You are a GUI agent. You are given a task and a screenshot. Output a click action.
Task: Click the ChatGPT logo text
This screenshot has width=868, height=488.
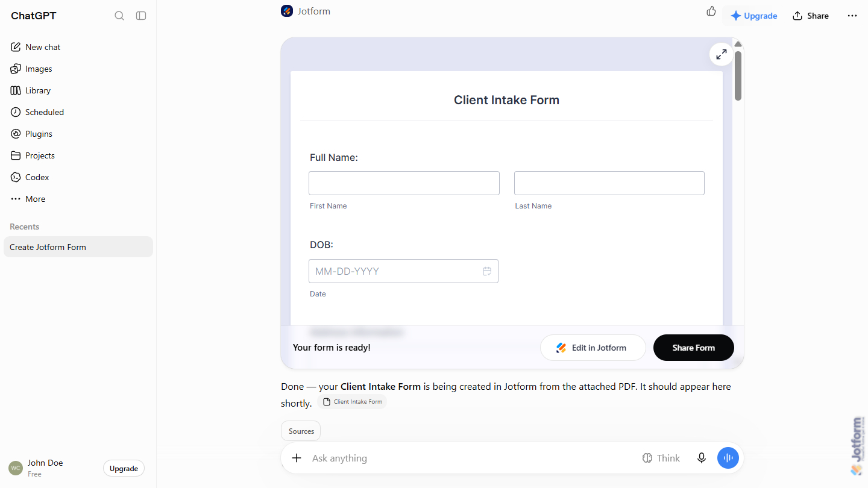[x=34, y=16]
